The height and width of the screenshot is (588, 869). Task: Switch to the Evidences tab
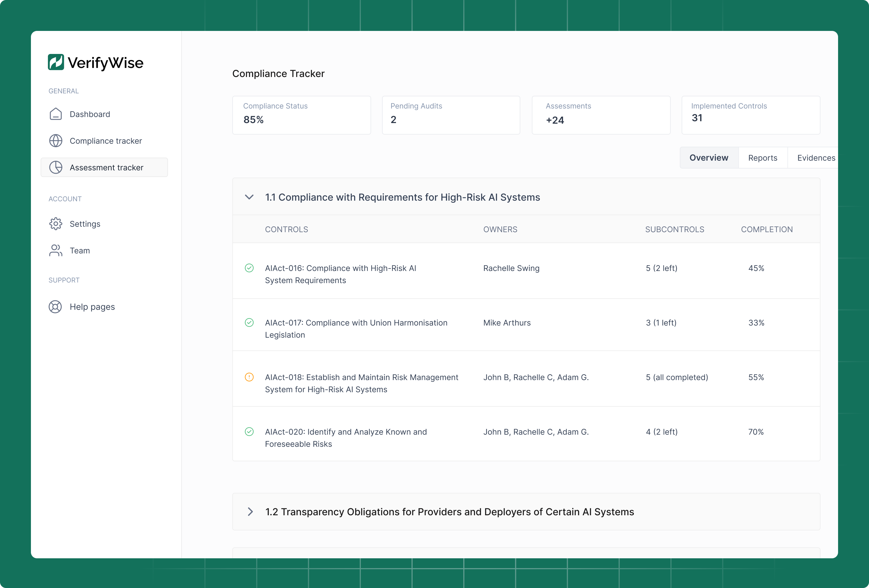click(816, 158)
